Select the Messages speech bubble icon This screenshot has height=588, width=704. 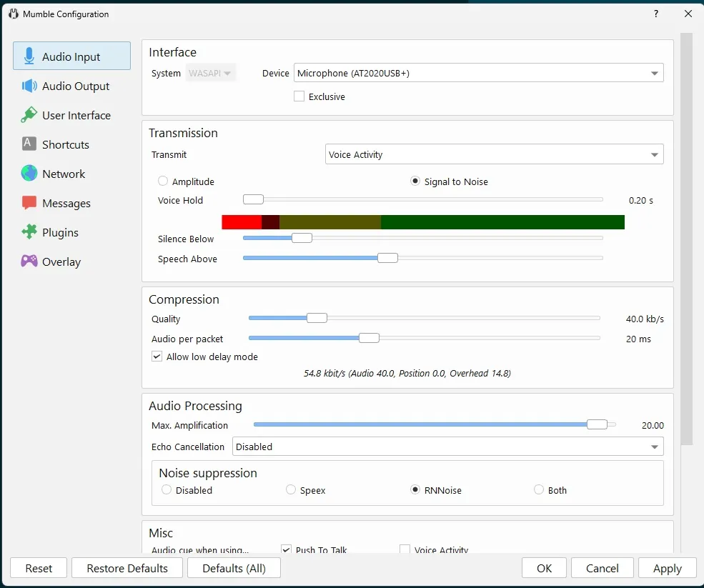point(29,203)
